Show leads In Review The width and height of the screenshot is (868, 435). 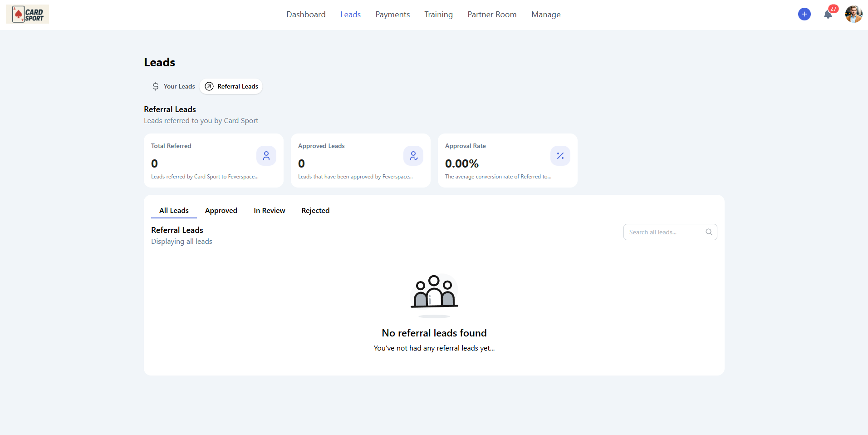click(269, 211)
